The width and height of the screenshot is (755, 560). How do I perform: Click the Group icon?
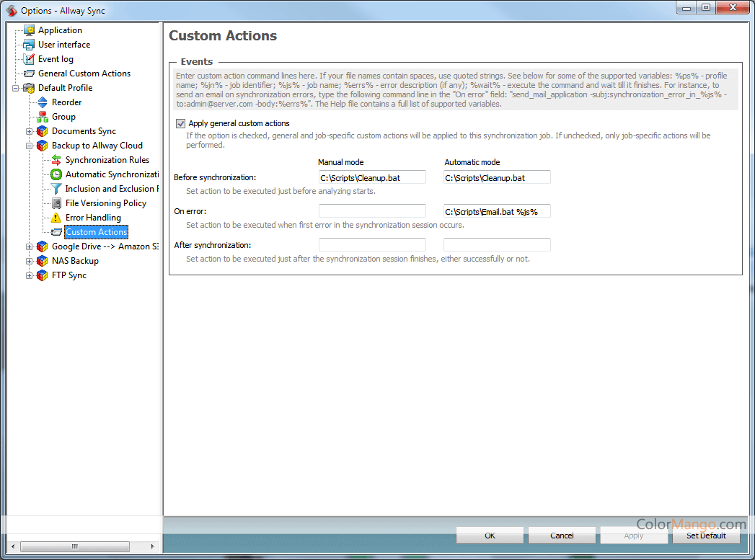click(43, 117)
